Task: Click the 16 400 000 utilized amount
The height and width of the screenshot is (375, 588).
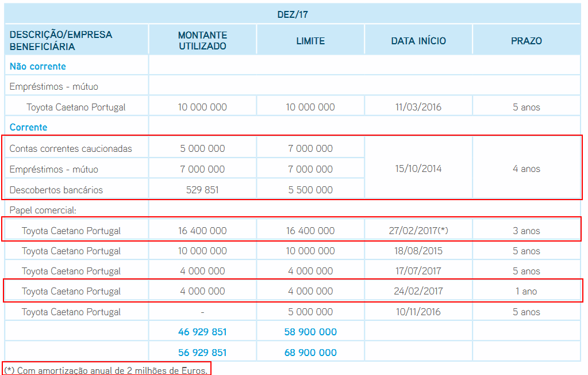Action: coord(202,231)
